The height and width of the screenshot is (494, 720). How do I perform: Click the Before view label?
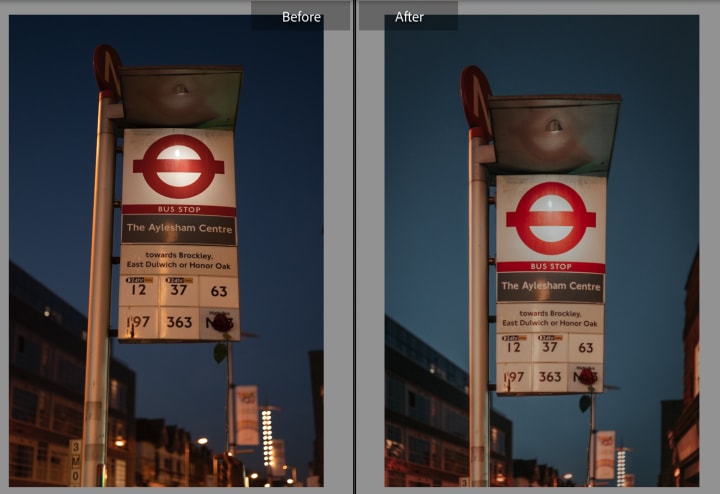click(x=301, y=17)
